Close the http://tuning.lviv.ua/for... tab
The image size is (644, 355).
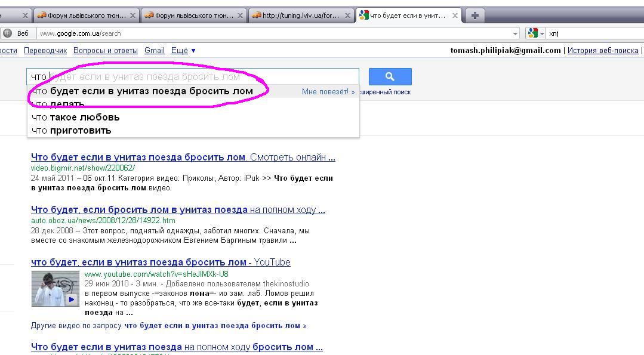(x=347, y=16)
